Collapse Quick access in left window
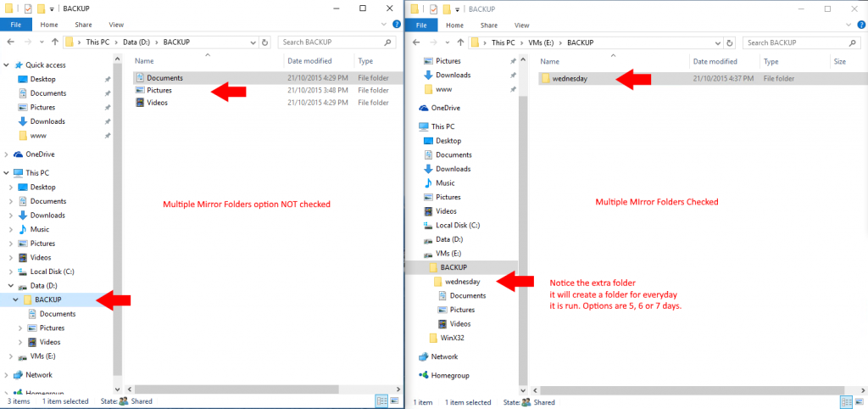This screenshot has height=409, width=868. pyautogui.click(x=6, y=64)
